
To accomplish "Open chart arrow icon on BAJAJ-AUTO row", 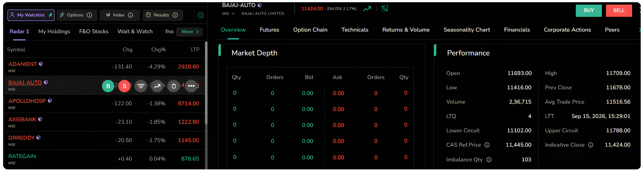I will [x=157, y=86].
